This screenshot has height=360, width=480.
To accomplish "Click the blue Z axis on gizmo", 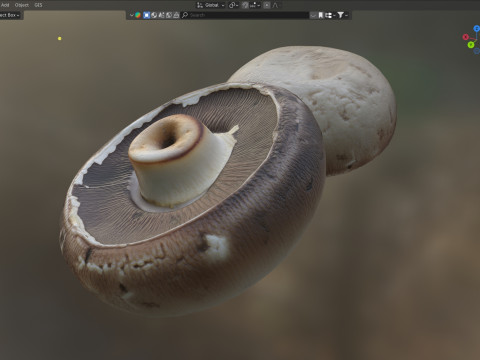I will (477, 29).
